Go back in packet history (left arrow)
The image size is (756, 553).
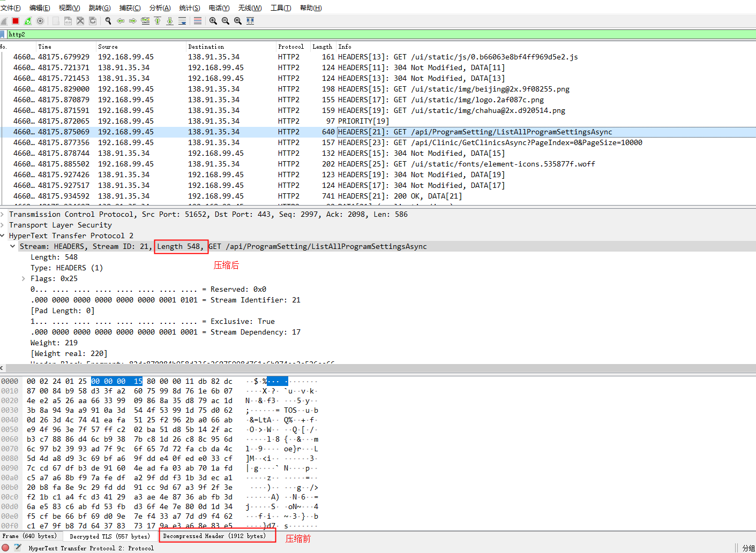pyautogui.click(x=121, y=21)
